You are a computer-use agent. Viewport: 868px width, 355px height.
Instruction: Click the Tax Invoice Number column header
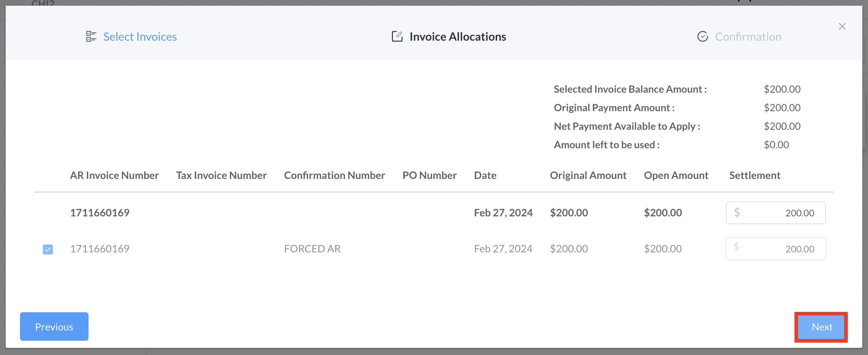[x=221, y=175]
